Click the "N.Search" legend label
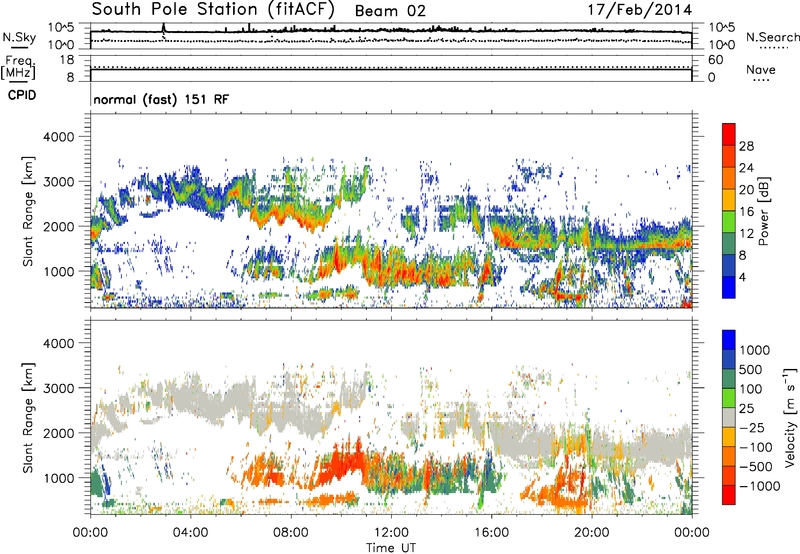 point(773,37)
